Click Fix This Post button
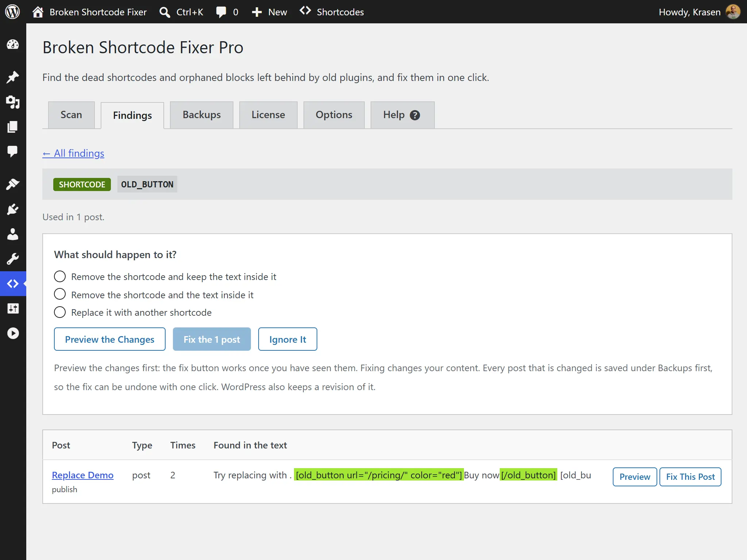The image size is (747, 560). [690, 477]
